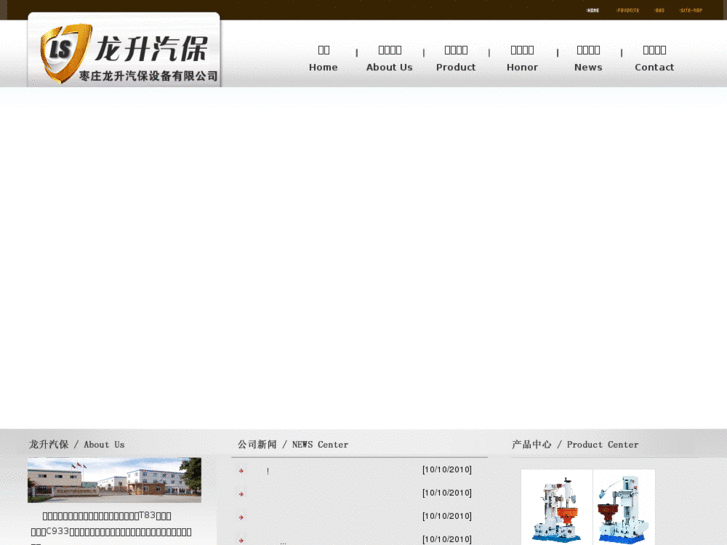Click the 'Product Center' section heading
Image resolution: width=727 pixels, height=545 pixels.
(575, 444)
